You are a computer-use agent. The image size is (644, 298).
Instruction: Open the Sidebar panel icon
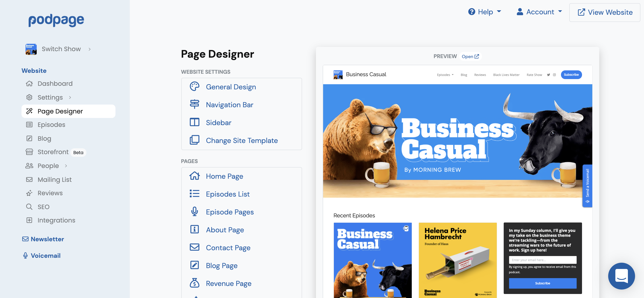coord(194,122)
